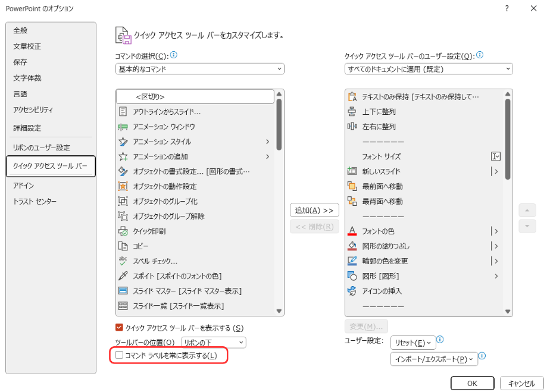Open the 全般 options category
547x392 pixels.
pyautogui.click(x=20, y=30)
